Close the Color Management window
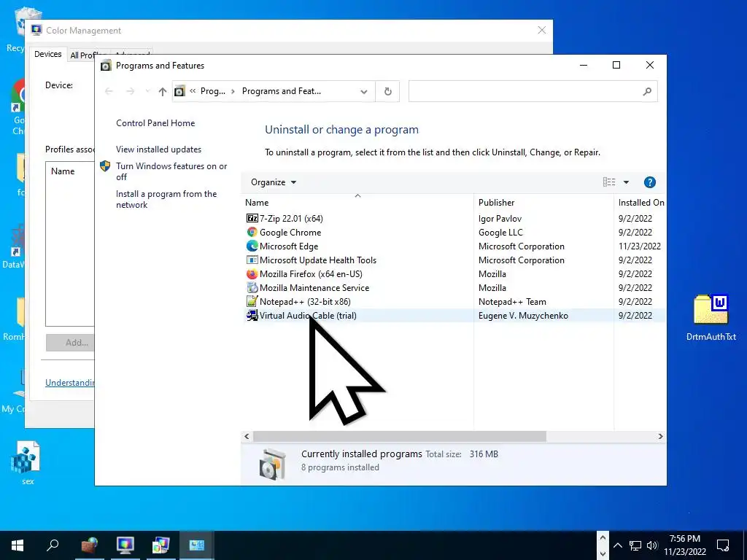 point(542,30)
